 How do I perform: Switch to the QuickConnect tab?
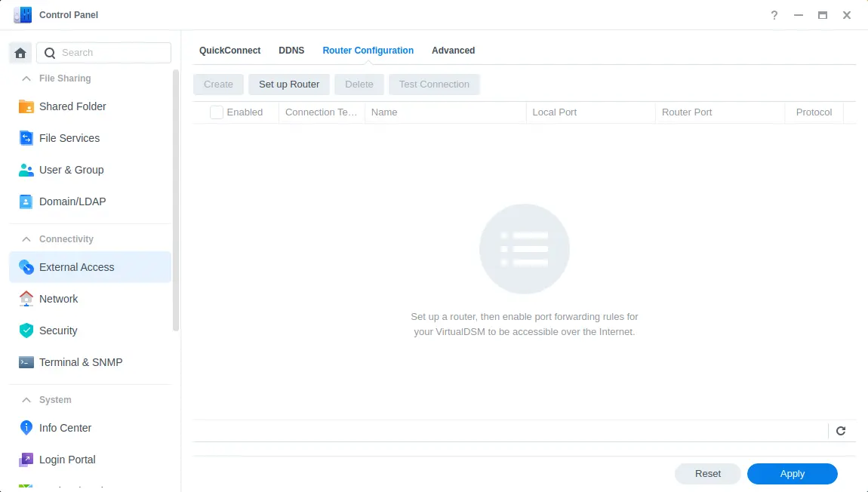(229, 51)
